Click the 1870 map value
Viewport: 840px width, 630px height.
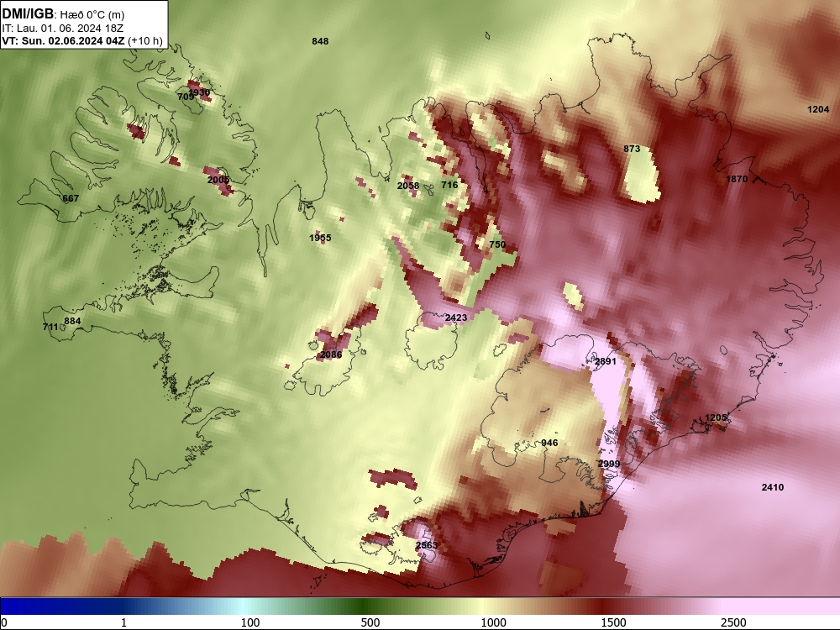tap(737, 179)
